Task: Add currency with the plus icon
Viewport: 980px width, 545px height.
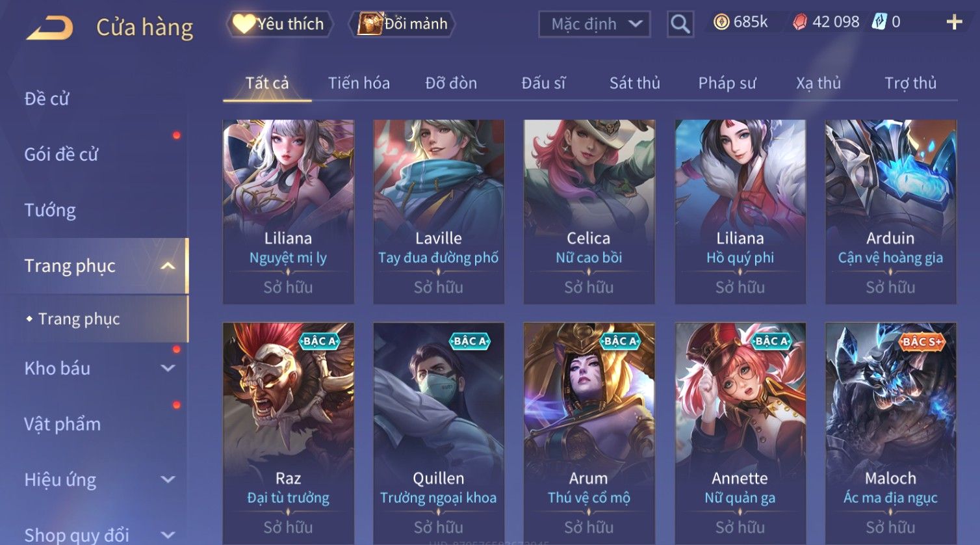Action: [954, 22]
